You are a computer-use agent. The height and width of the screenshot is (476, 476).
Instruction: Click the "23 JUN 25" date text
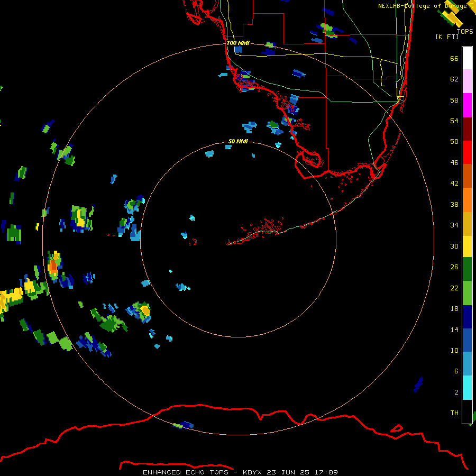pos(288,472)
